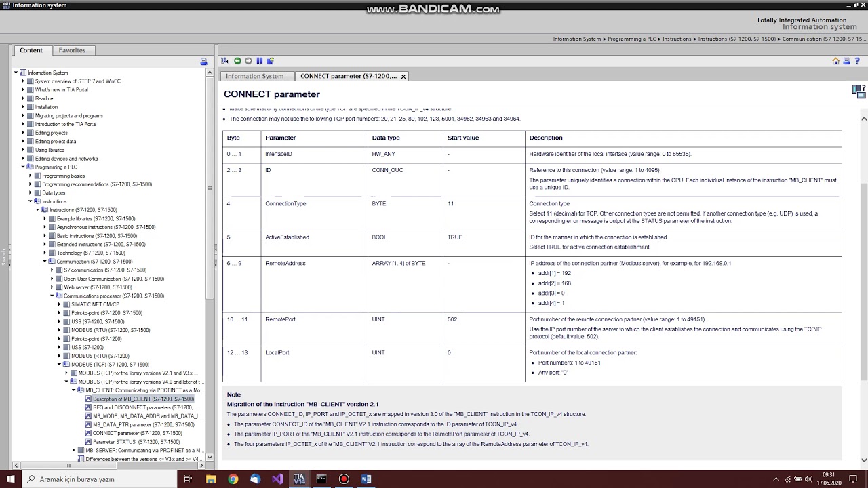
Task: Click the ActiveEstablished parameter cell
Action: 315,243
